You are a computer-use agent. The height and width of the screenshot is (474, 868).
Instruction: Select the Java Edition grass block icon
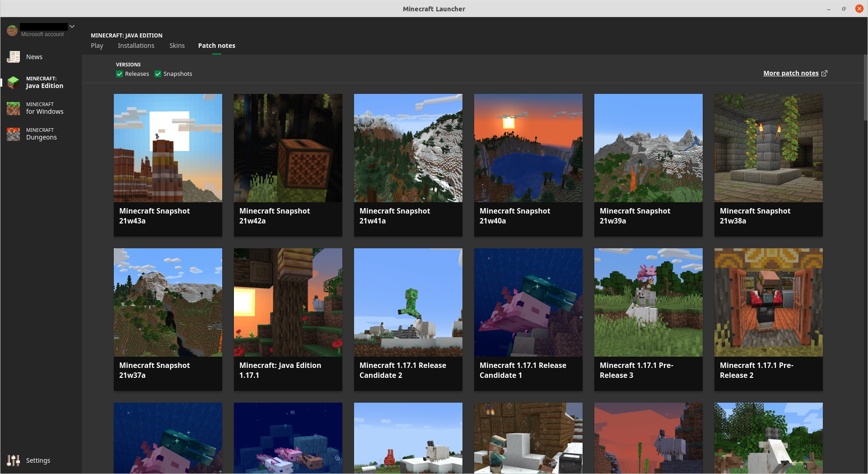14,83
